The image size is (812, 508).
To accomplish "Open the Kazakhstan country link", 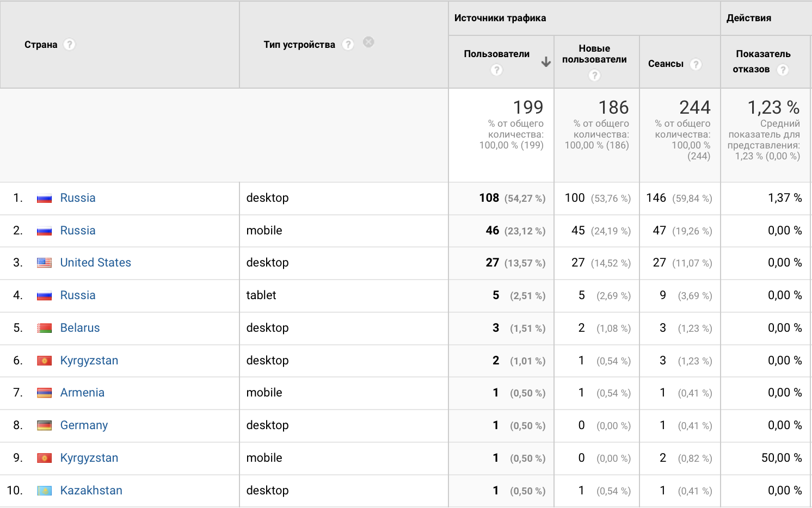I will [91, 491].
